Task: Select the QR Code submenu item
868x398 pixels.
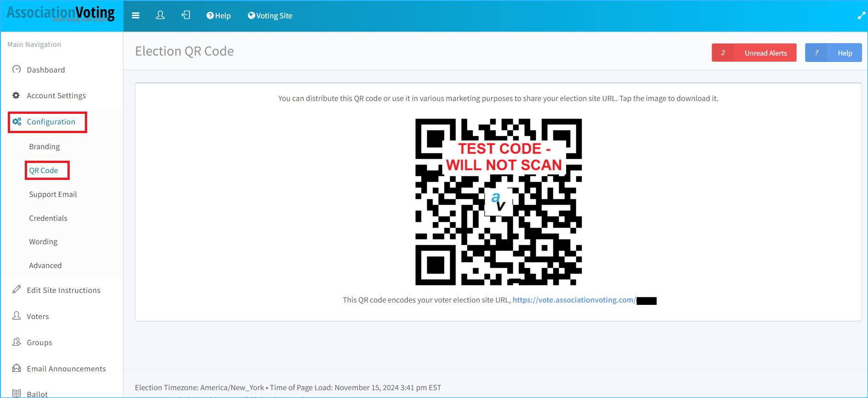Action: click(x=44, y=170)
